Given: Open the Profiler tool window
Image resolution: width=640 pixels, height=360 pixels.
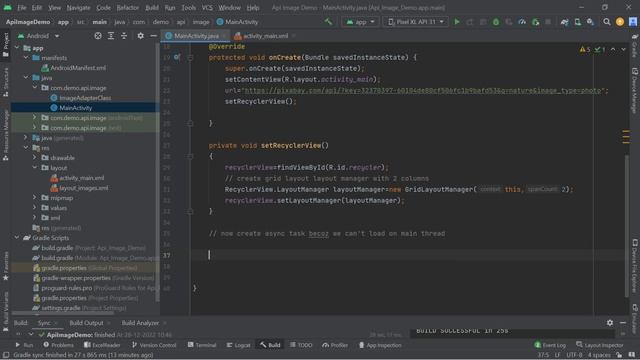Looking at the screenshot, I should 335,345.
